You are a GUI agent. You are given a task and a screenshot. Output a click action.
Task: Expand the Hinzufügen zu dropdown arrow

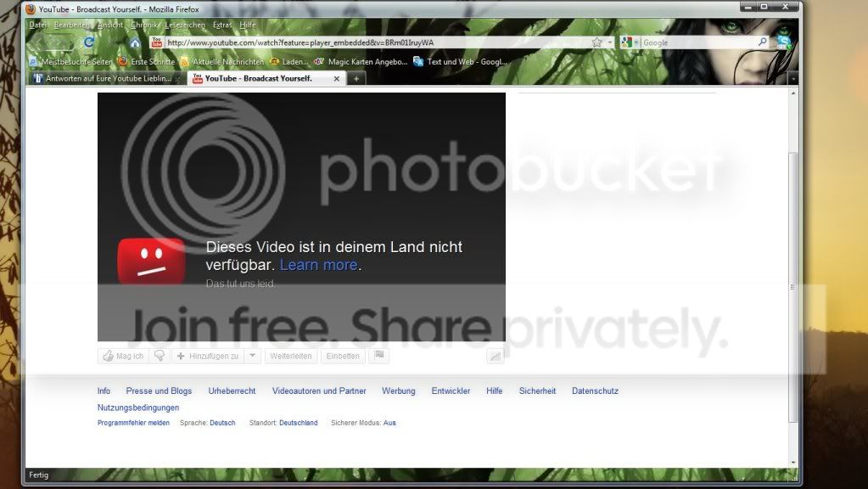(x=252, y=356)
